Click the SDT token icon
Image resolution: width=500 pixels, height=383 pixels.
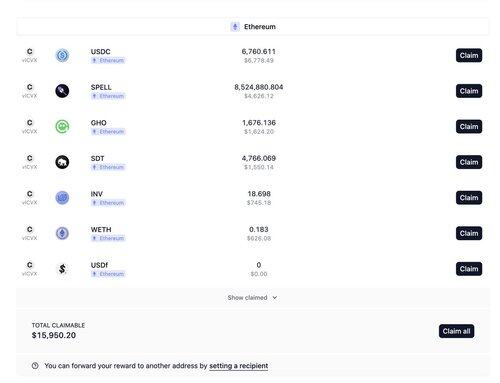coord(62,162)
